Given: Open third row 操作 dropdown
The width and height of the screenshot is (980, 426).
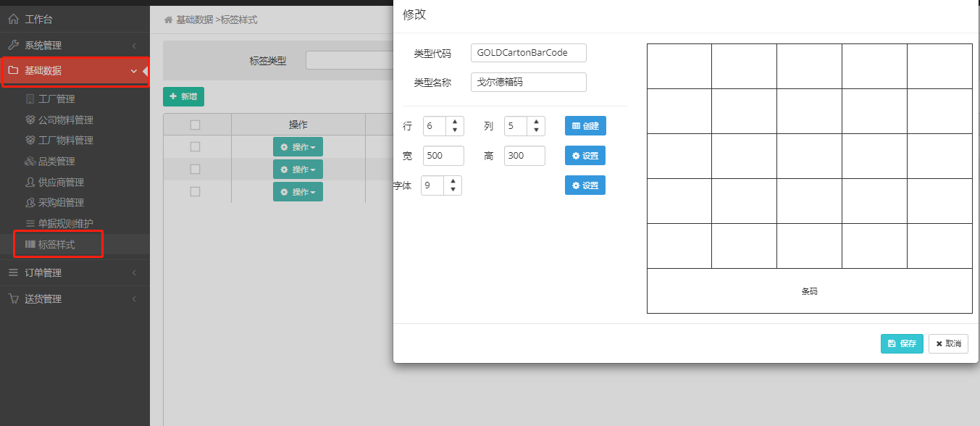Looking at the screenshot, I should click(x=298, y=192).
